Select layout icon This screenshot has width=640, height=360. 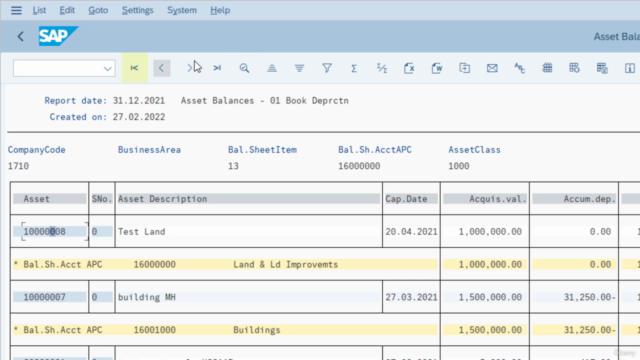(574, 68)
